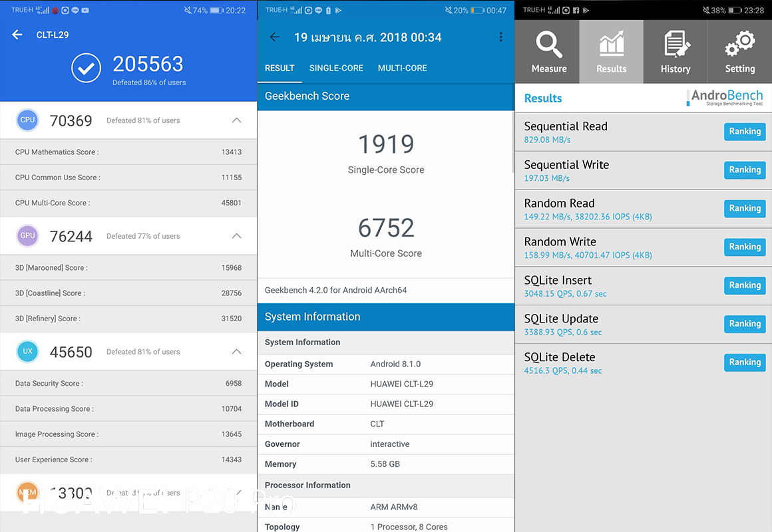The width and height of the screenshot is (772, 532).
Task: Tap the purple GPU badge in AnTuTu
Action: pyautogui.click(x=27, y=235)
